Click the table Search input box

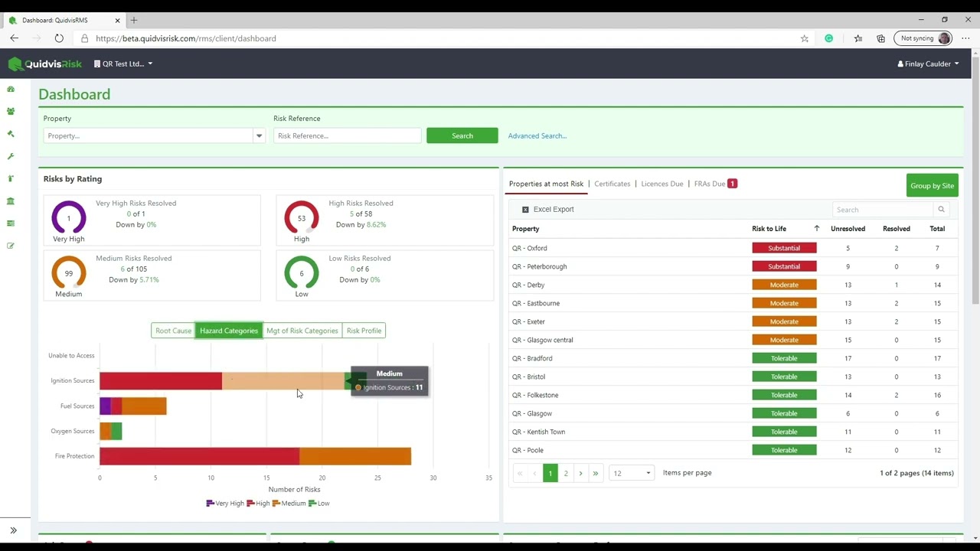[883, 210]
